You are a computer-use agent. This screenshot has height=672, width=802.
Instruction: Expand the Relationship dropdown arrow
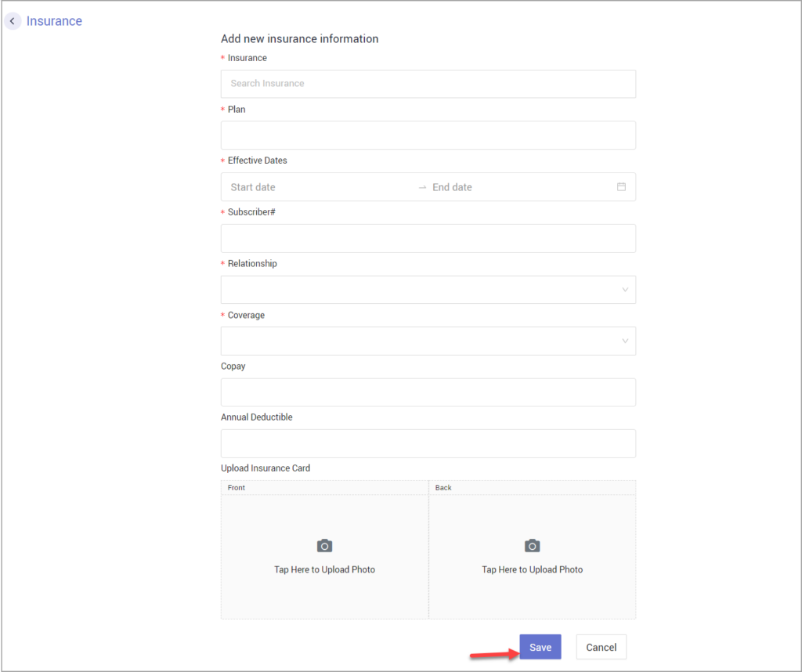[x=624, y=290]
